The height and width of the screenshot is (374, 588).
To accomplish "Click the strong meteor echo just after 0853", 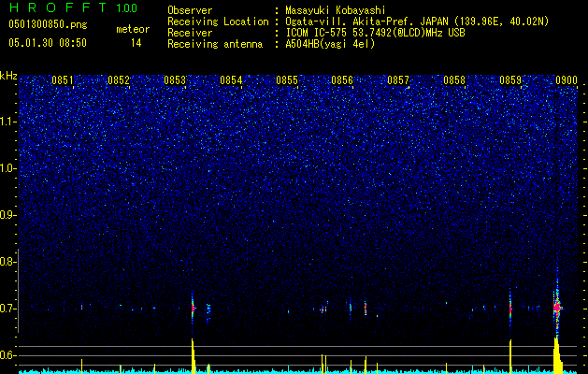I will (x=193, y=308).
